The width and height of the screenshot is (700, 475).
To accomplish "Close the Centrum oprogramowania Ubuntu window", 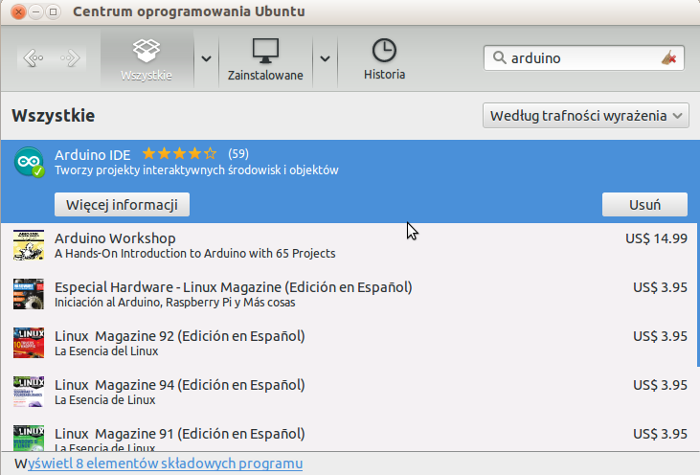I will tap(18, 12).
